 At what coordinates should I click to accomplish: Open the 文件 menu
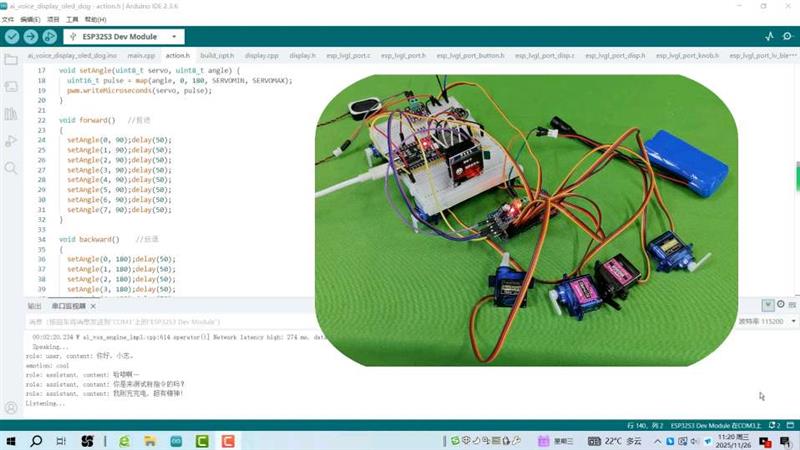tap(8, 19)
